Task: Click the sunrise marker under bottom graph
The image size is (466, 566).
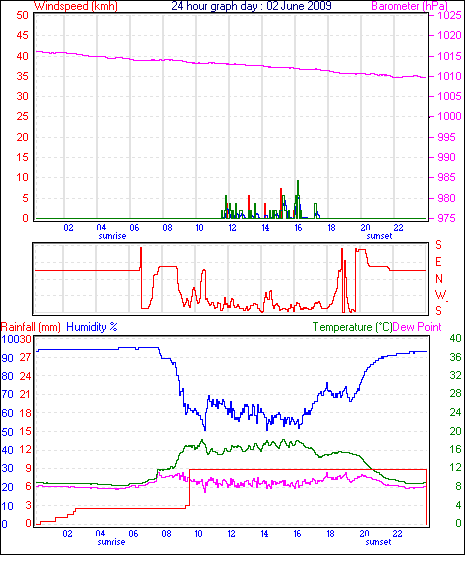Action: 111,542
